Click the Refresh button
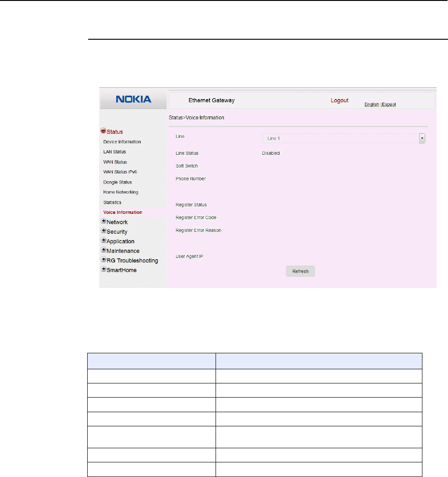 (x=300, y=271)
